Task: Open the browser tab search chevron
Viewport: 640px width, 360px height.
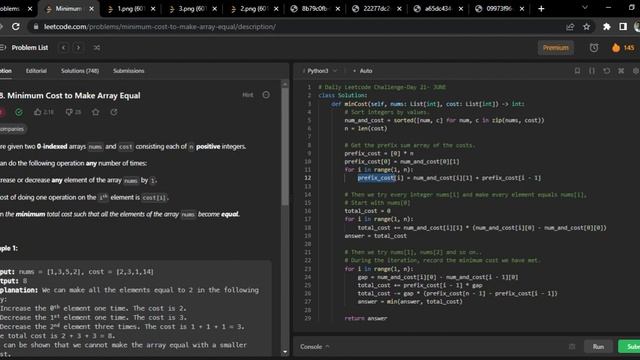Action: tap(584, 8)
